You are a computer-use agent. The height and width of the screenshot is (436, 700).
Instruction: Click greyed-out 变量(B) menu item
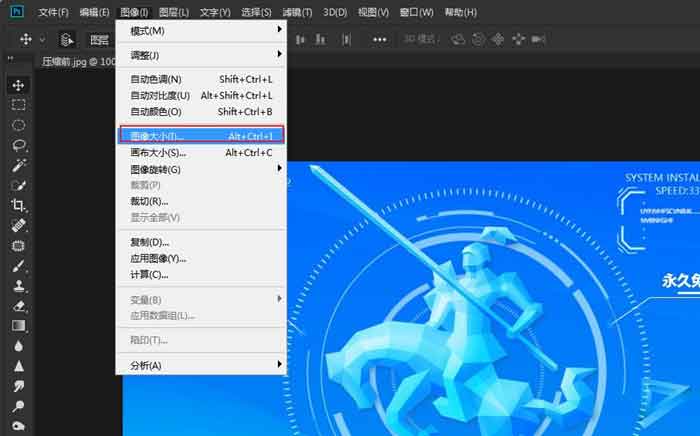pyautogui.click(x=201, y=299)
